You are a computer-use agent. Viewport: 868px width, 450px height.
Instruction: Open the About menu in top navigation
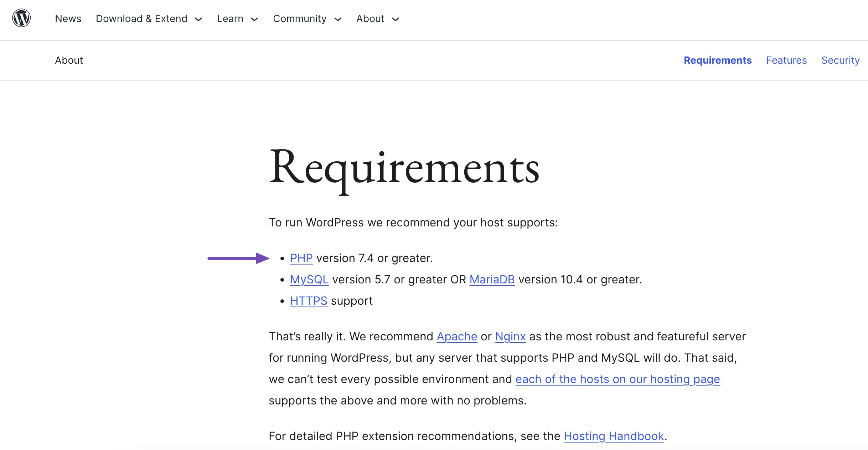click(x=370, y=19)
